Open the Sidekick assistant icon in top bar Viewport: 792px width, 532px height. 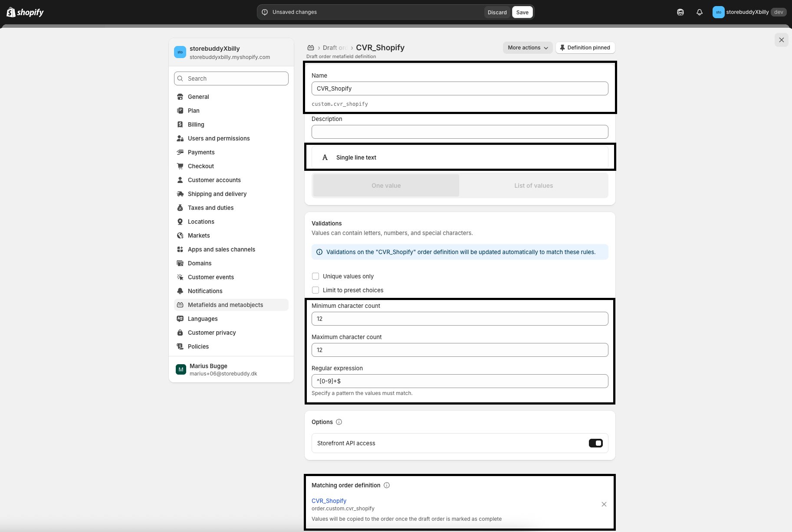680,12
